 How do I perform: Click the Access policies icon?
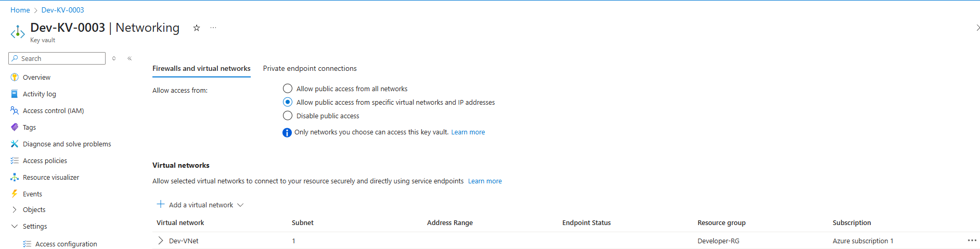(15, 160)
